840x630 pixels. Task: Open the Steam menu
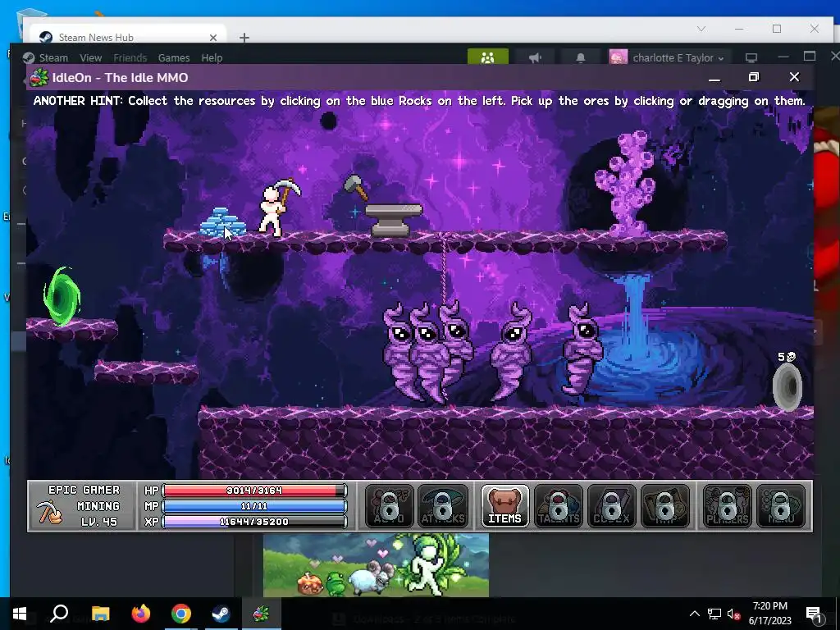(53, 58)
